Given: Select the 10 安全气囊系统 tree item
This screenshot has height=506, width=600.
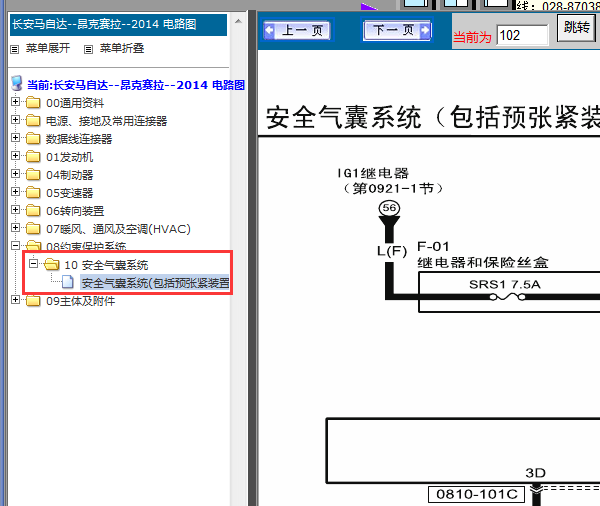Looking at the screenshot, I should point(106,265).
